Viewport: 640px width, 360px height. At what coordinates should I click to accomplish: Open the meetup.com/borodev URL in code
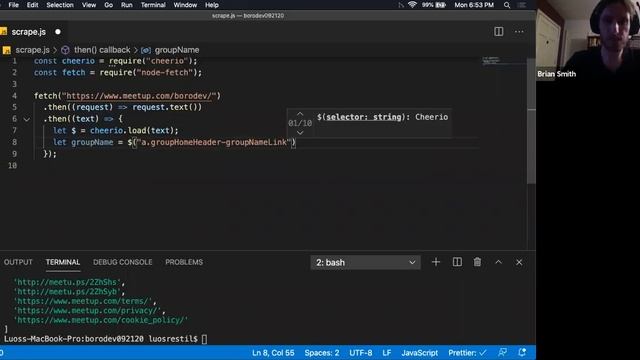[139, 96]
